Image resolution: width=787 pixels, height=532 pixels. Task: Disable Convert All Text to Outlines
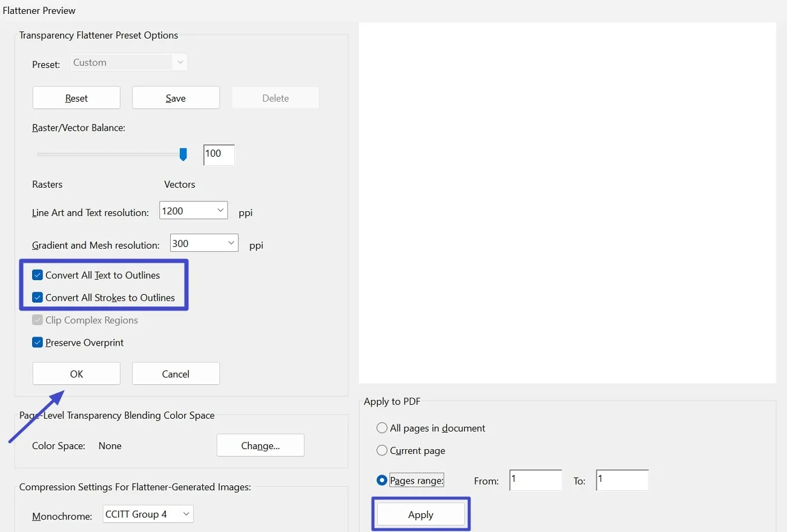(38, 274)
